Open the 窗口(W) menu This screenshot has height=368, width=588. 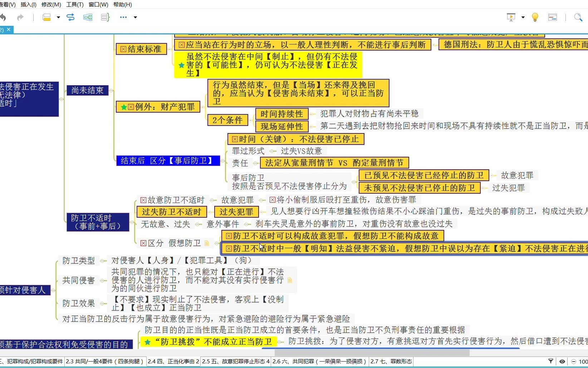point(98,5)
